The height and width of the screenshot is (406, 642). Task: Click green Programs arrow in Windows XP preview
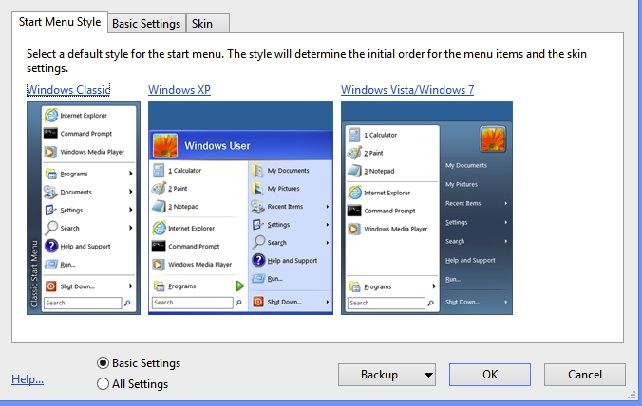(240, 286)
